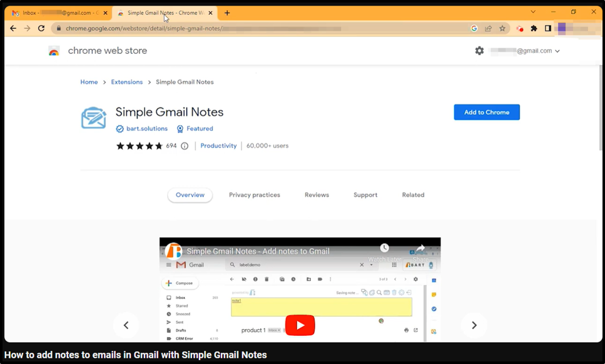Show the previous screenshot with left arrow
The height and width of the screenshot is (364, 605).
point(126,325)
